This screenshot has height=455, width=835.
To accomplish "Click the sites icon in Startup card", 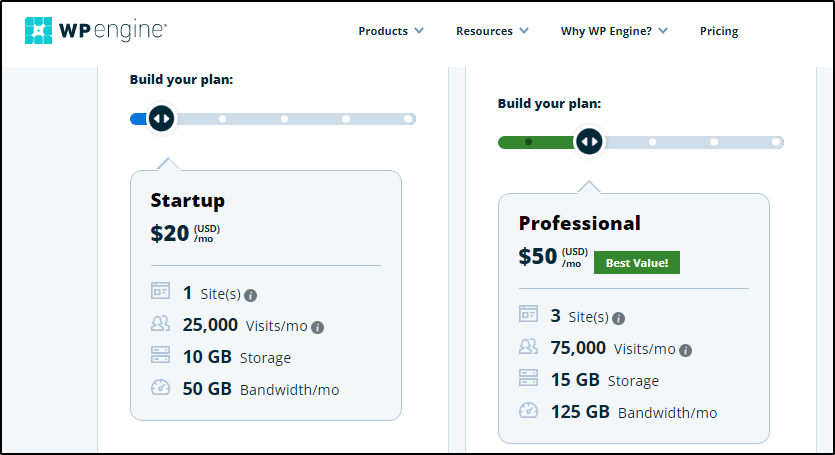I will pyautogui.click(x=160, y=291).
